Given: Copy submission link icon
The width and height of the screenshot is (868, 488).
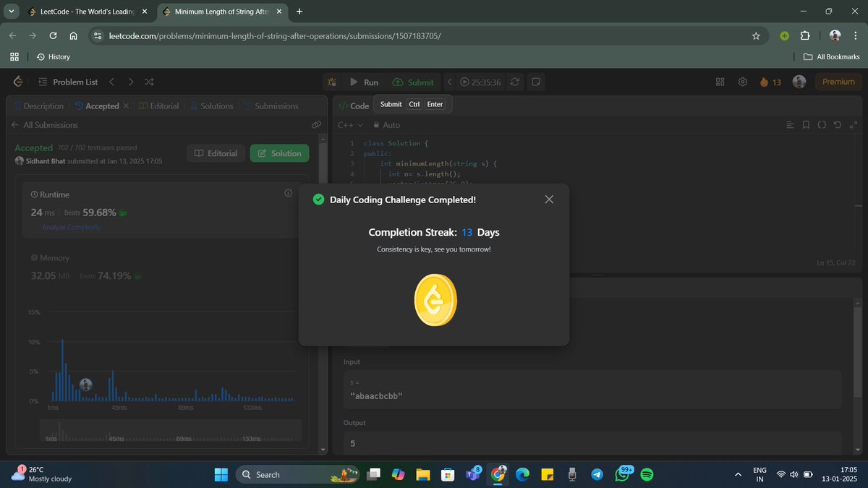Looking at the screenshot, I should [x=316, y=125].
